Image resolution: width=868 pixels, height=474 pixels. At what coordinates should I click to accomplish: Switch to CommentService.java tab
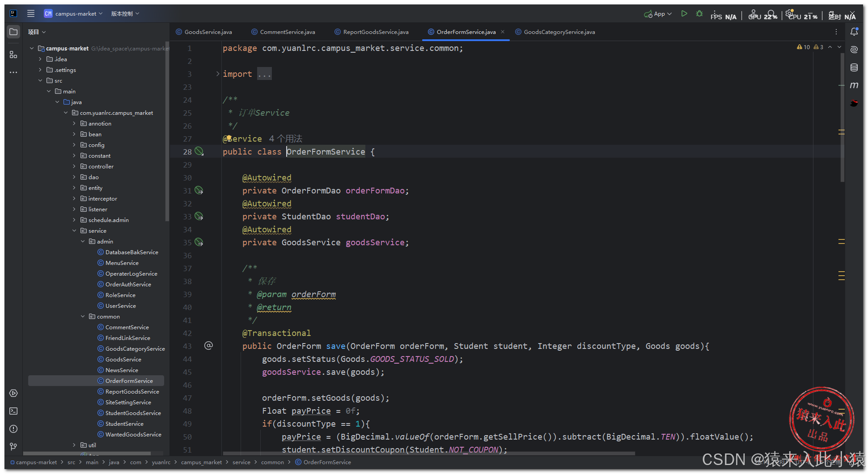(x=284, y=32)
